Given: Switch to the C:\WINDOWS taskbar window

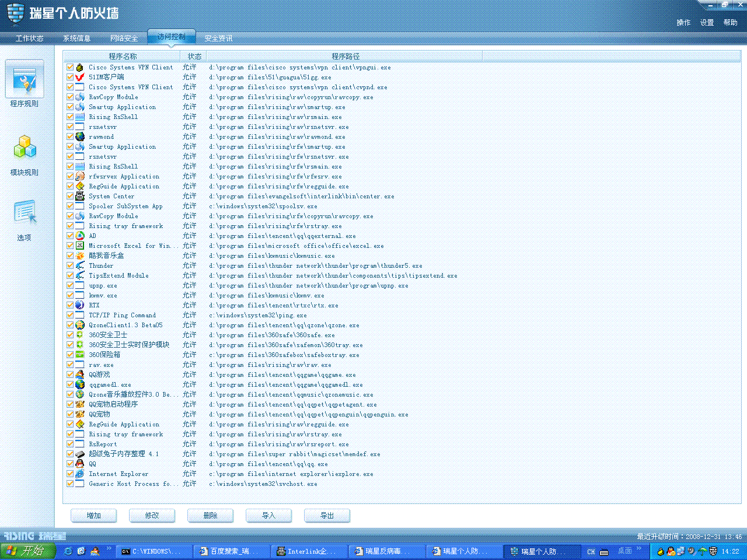Looking at the screenshot, I should tap(153, 551).
